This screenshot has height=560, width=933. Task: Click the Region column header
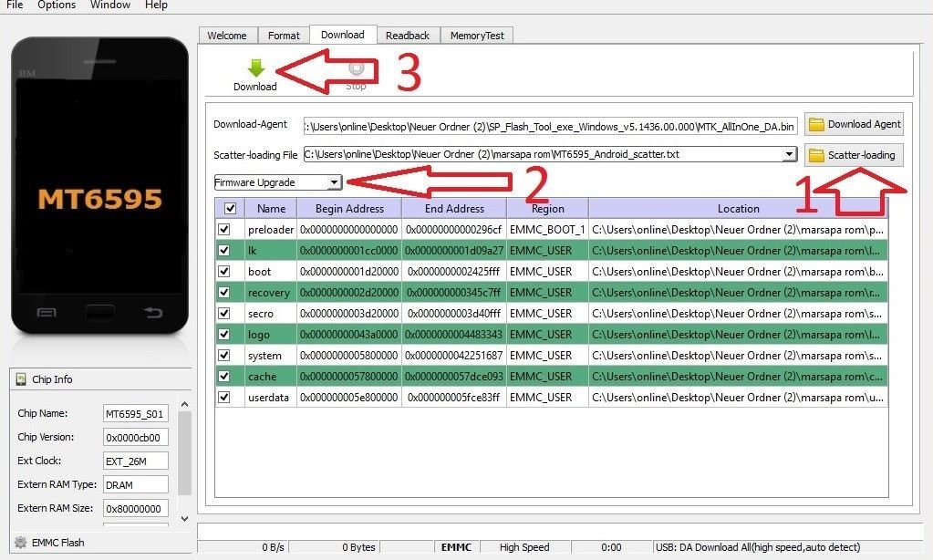point(547,208)
